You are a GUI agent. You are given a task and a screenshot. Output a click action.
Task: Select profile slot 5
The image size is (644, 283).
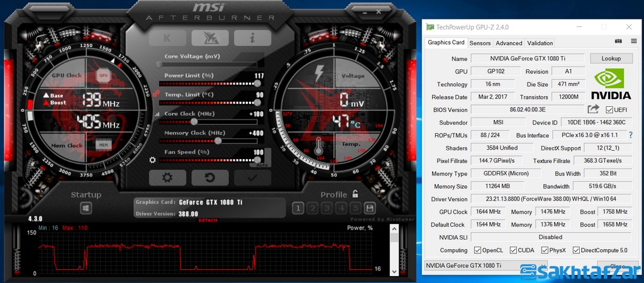[x=356, y=208]
